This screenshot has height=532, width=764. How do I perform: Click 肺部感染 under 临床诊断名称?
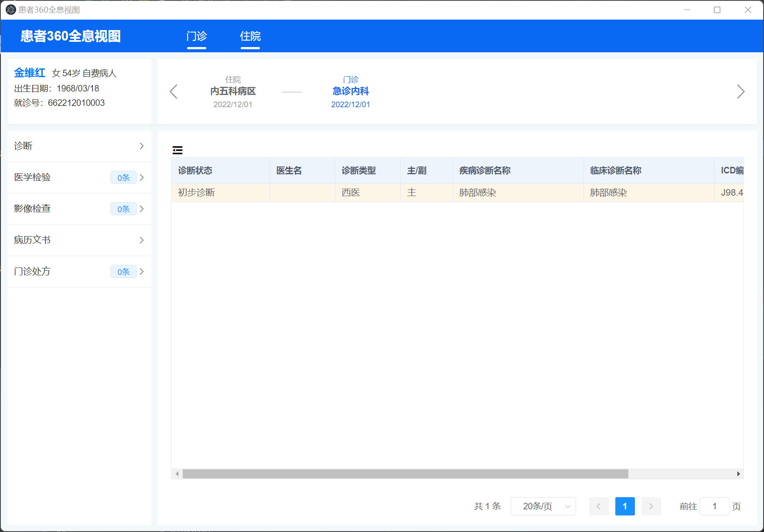649,193
